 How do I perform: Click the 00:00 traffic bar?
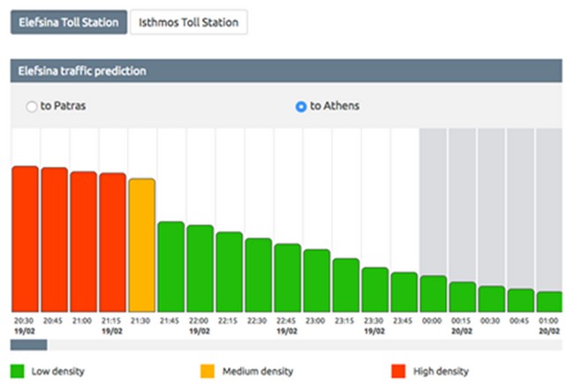[x=433, y=292]
